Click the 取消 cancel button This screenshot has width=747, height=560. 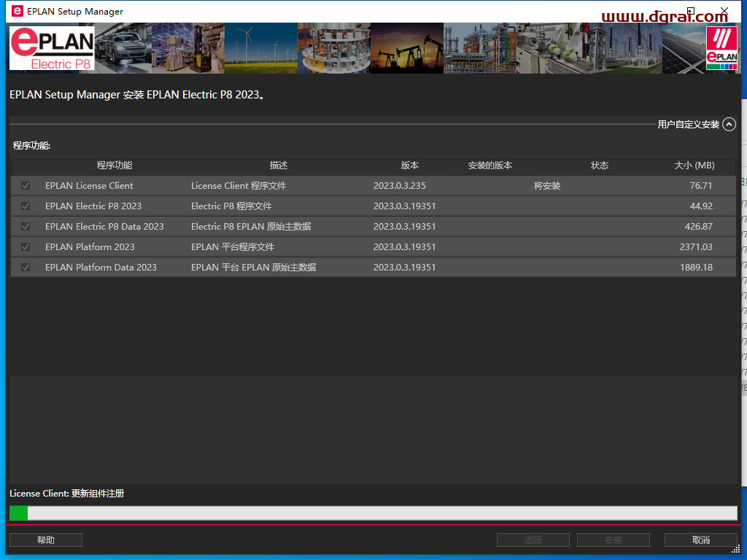pos(701,540)
